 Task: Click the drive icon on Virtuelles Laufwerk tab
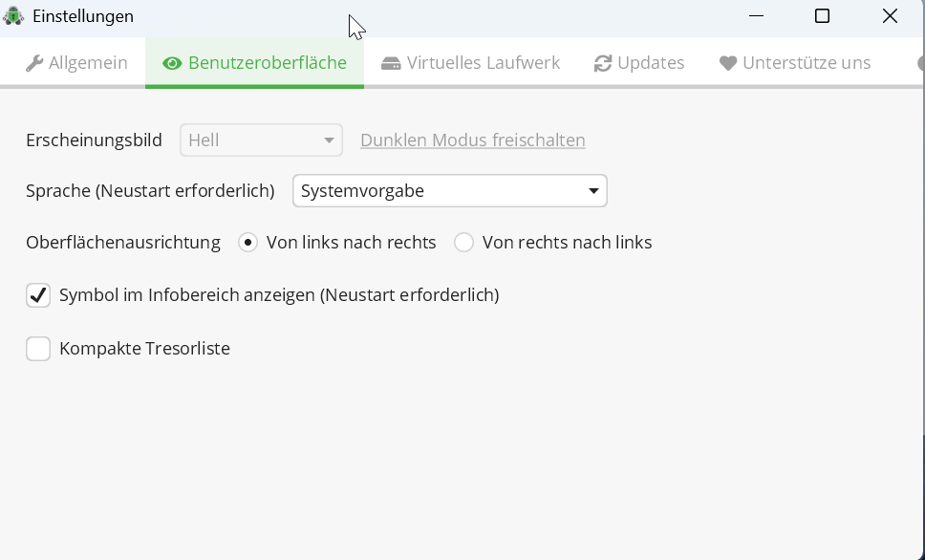[391, 62]
